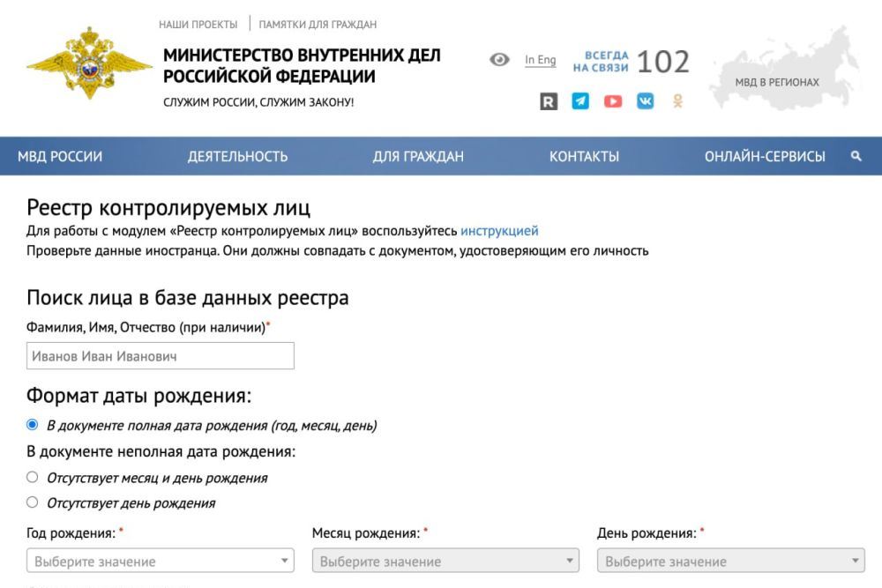Click the search magnifier icon
This screenshot has width=882, height=588.
[855, 157]
